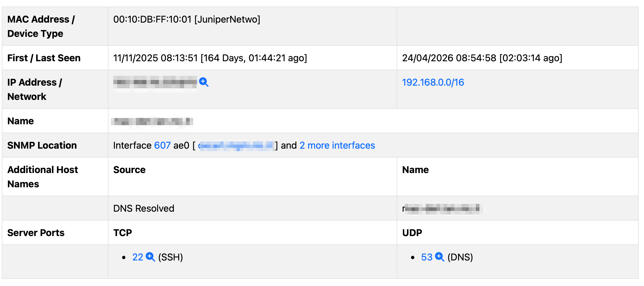Click the 'Server Ports' row label

click(x=36, y=233)
